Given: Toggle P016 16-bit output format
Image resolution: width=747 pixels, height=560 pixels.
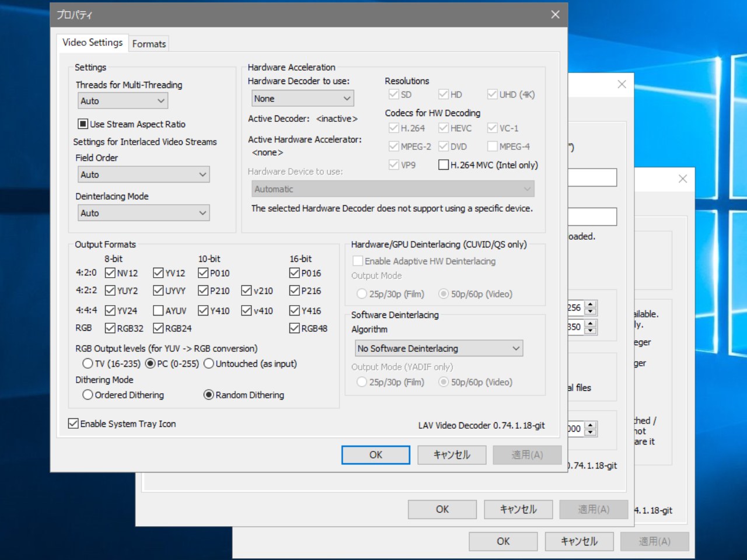Looking at the screenshot, I should (x=295, y=272).
